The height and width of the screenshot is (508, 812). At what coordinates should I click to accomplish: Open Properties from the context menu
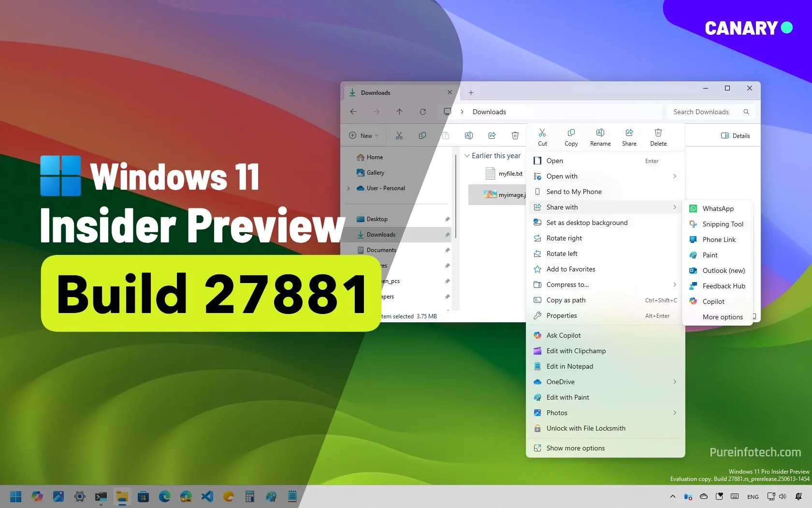coord(606,315)
